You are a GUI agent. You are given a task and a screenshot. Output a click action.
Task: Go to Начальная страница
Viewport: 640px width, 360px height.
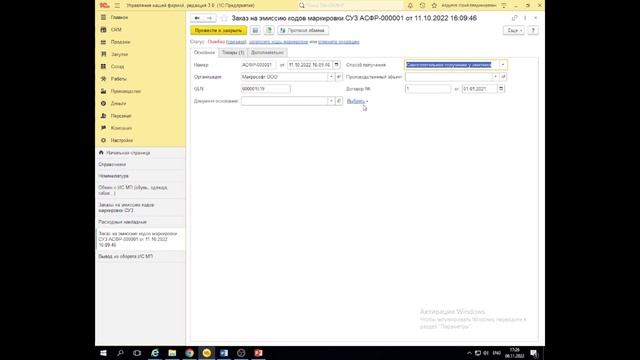(140, 153)
